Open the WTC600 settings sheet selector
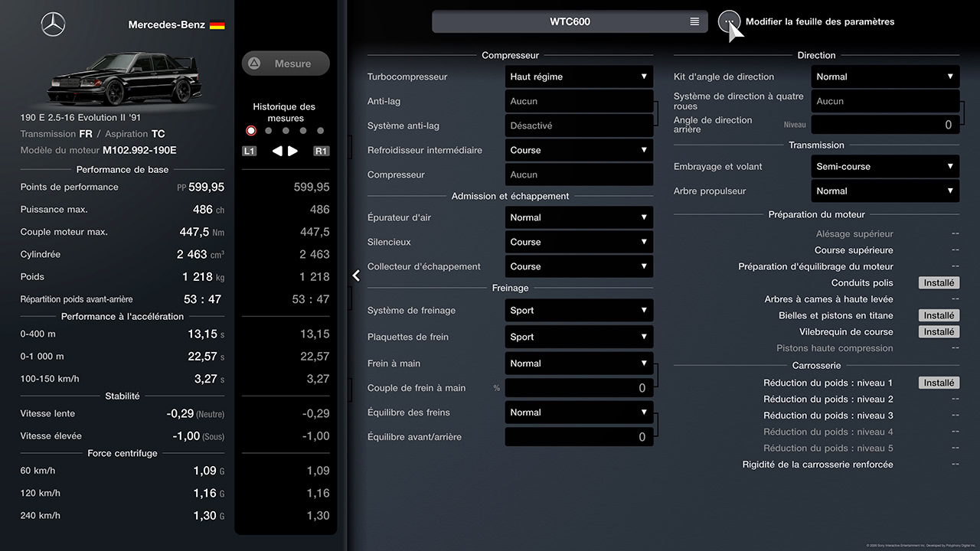 (570, 21)
